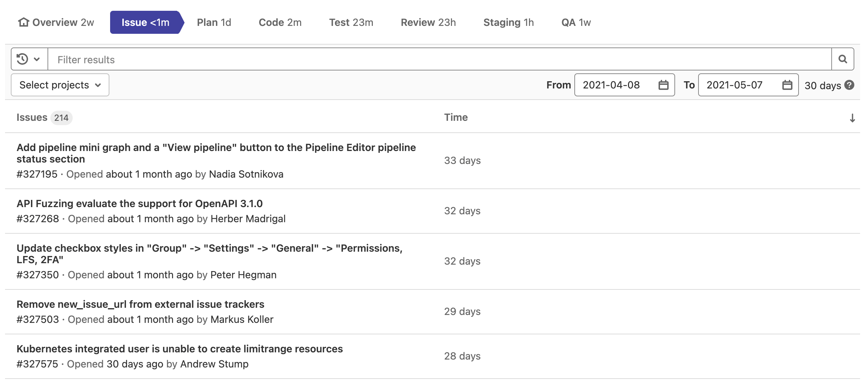
Task: Click Andrew Stump's author link
Action: pyautogui.click(x=214, y=364)
